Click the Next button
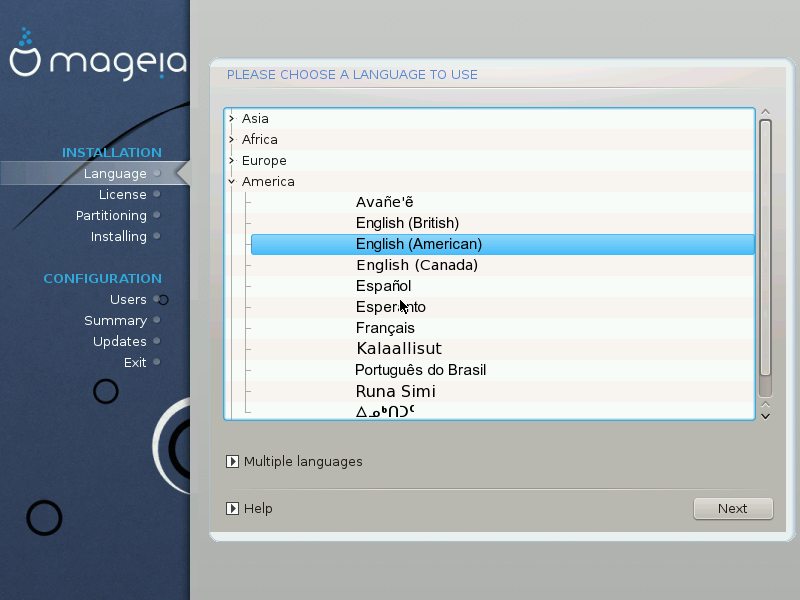The height and width of the screenshot is (600, 800). coord(733,509)
